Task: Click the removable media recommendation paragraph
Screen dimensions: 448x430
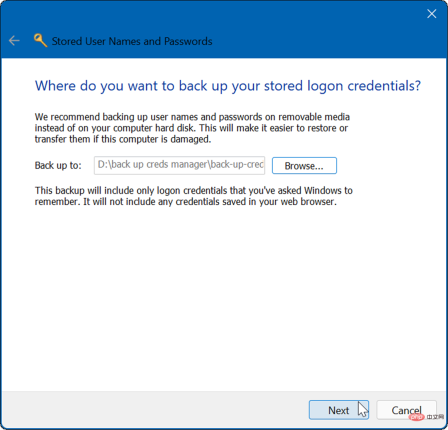Action: 192,128
